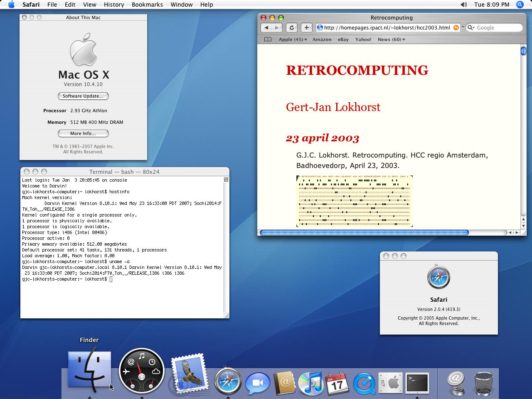Click the Safari compass logo in About Safari window
The height and width of the screenshot is (399, 532).
438,277
